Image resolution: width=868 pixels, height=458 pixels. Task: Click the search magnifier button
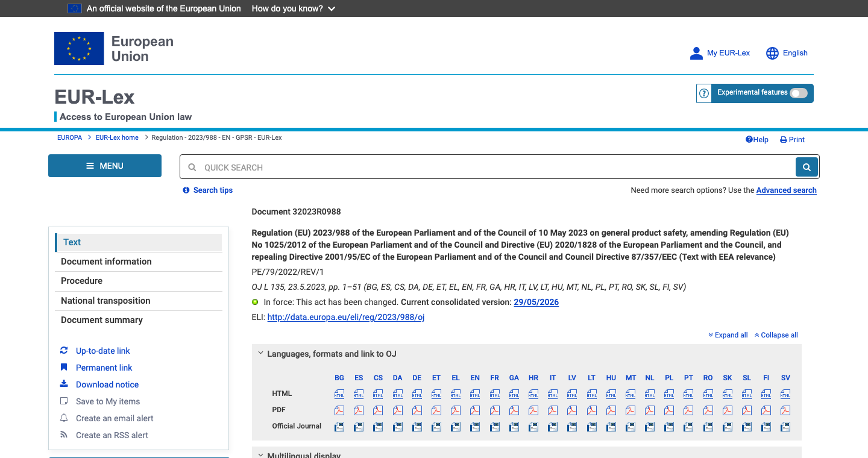tap(807, 167)
